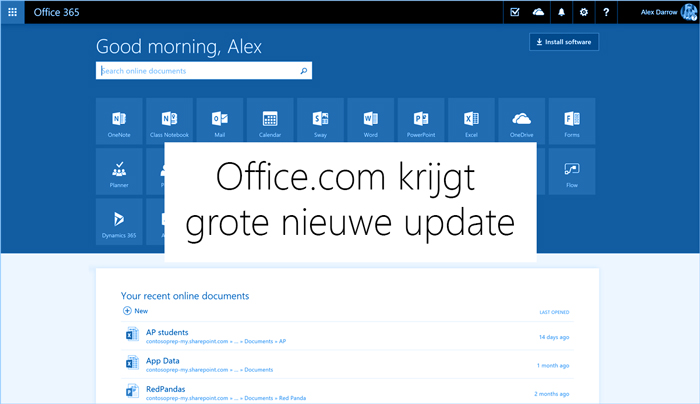Viewport: 700px width, 404px height.
Task: Open the Planner app tile
Action: [x=119, y=171]
